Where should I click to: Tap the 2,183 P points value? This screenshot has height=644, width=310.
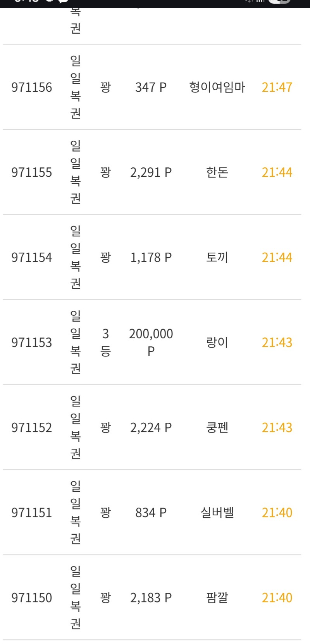point(151,598)
